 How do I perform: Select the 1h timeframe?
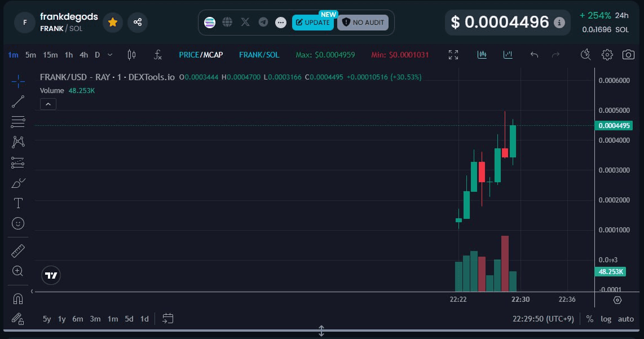69,55
